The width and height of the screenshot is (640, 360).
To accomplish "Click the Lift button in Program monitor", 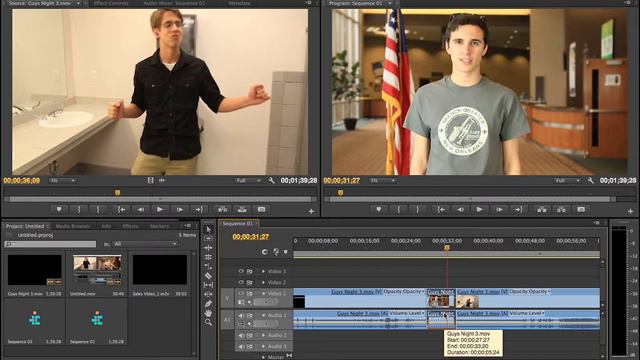I will tap(542, 209).
